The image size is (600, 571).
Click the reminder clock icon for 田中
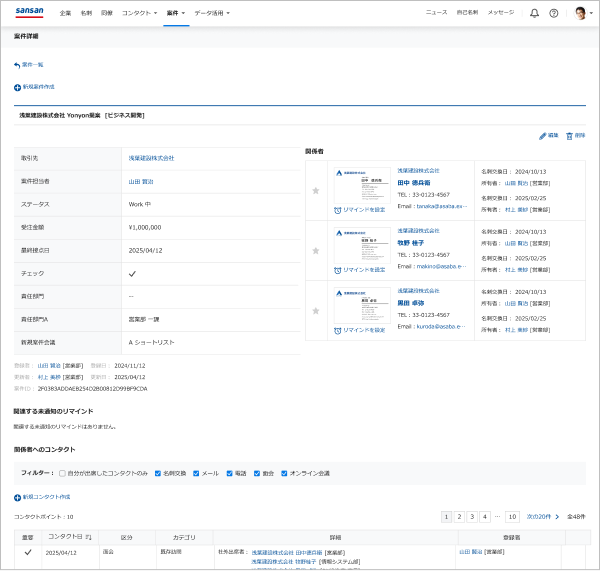click(338, 210)
